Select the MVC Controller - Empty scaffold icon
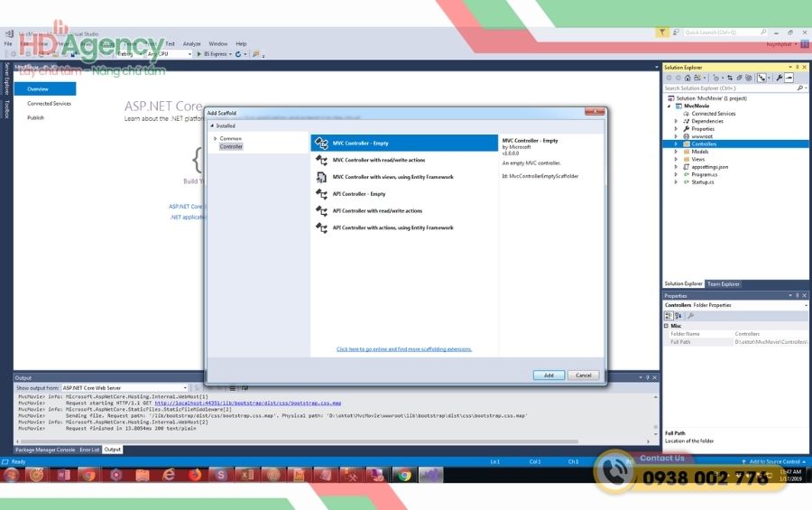812x510 pixels. tap(321, 144)
